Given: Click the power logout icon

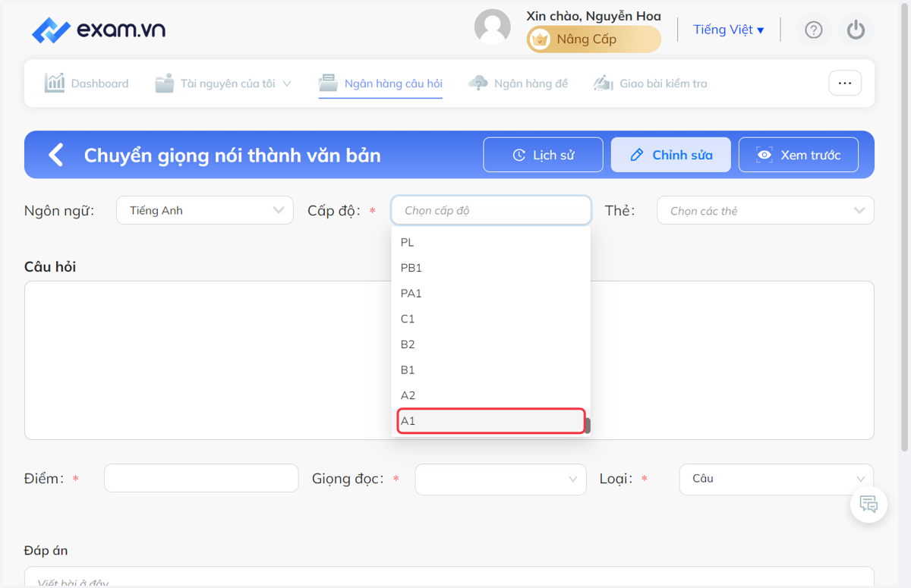Looking at the screenshot, I should 856,30.
